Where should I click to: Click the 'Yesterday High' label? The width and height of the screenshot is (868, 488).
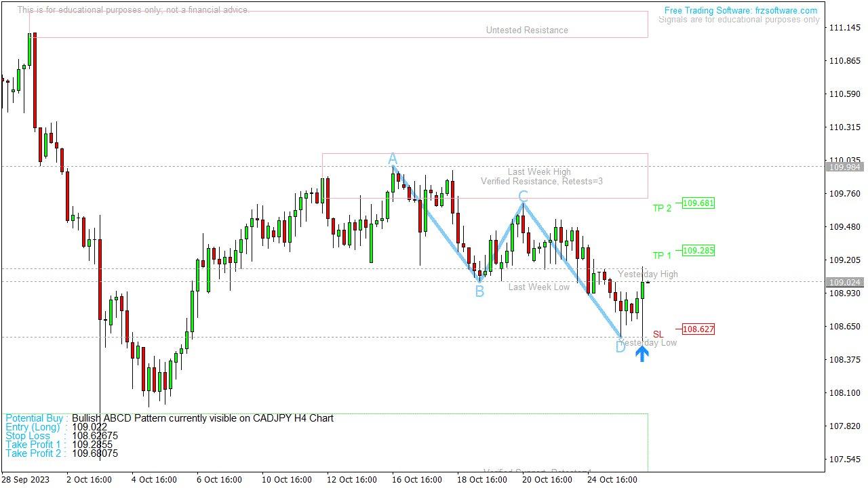648,274
